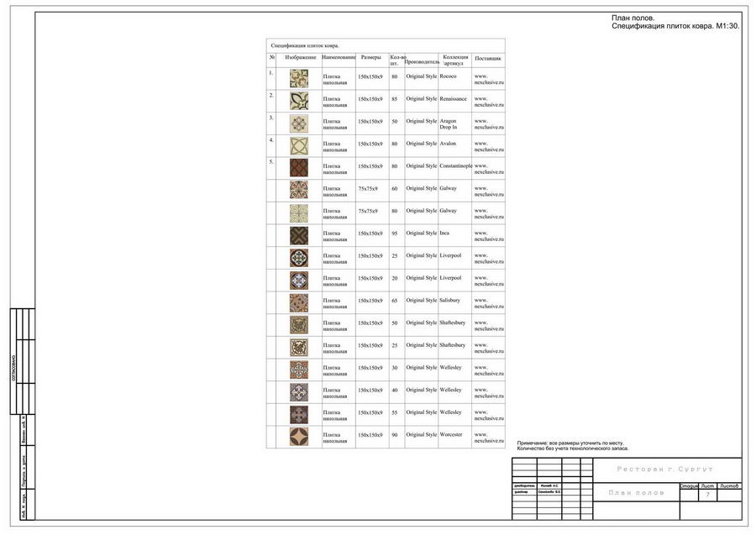
Task: Click the Размеры column header
Action: click(x=370, y=57)
